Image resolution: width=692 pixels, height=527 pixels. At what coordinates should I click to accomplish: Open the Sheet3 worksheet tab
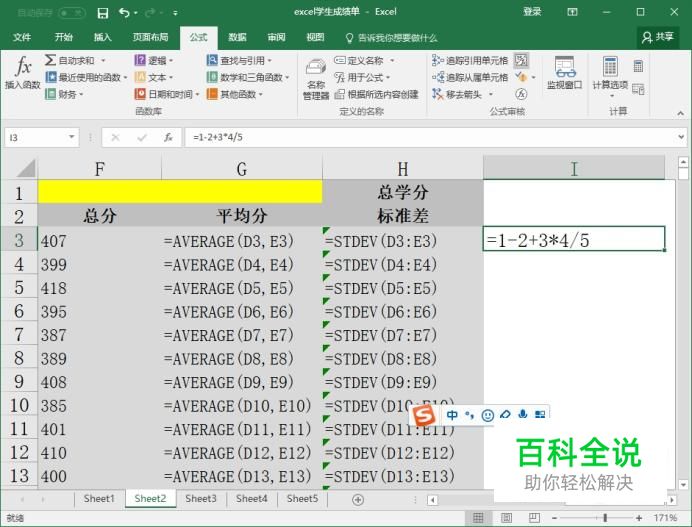point(201,499)
